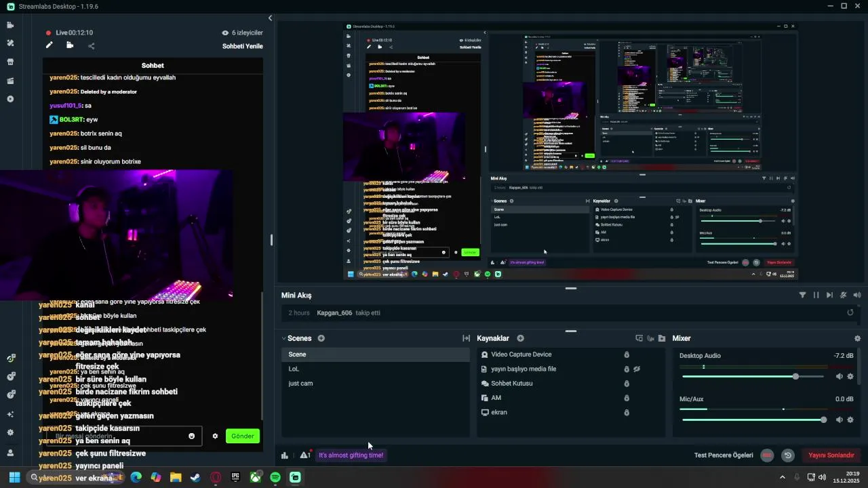Toggle the viewer count eye icon

(225, 33)
